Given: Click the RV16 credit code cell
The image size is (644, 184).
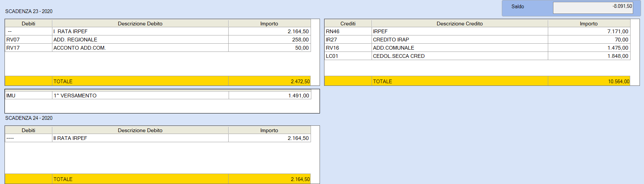Looking at the screenshot, I should [x=348, y=48].
